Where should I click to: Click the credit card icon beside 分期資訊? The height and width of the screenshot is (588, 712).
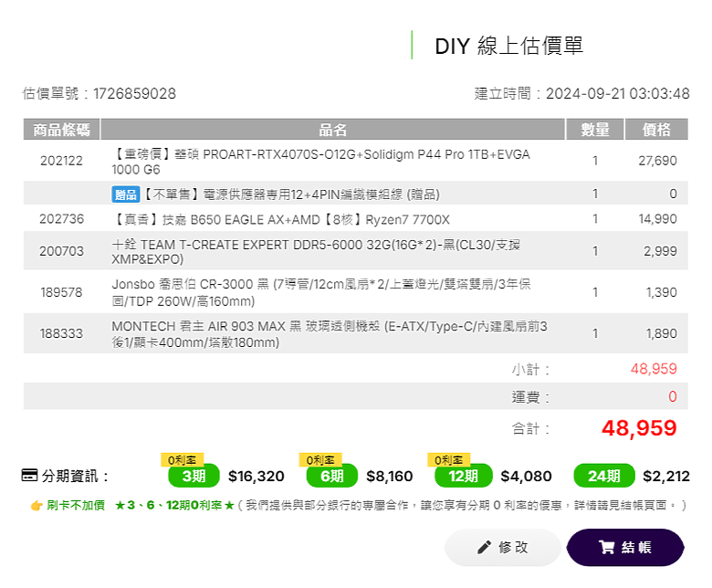point(29,476)
